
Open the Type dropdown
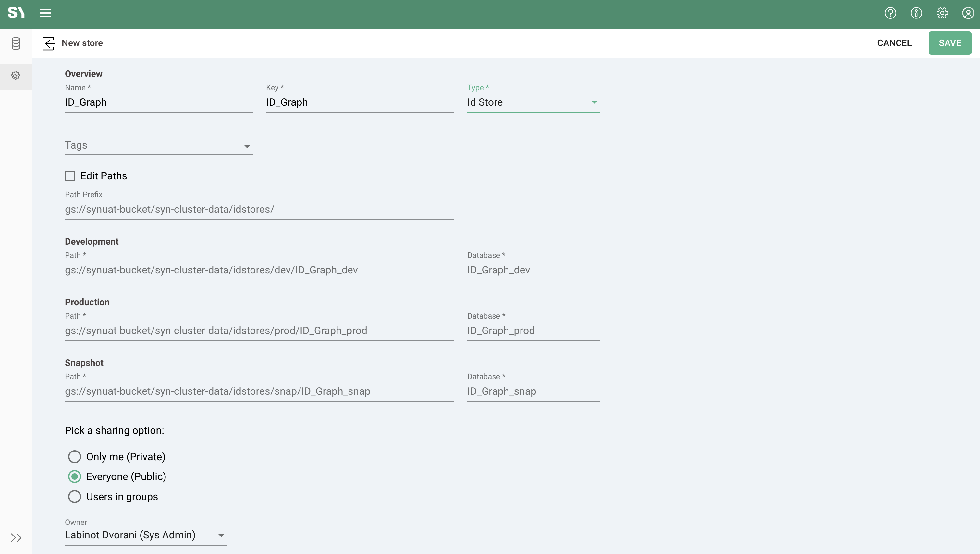coord(533,102)
